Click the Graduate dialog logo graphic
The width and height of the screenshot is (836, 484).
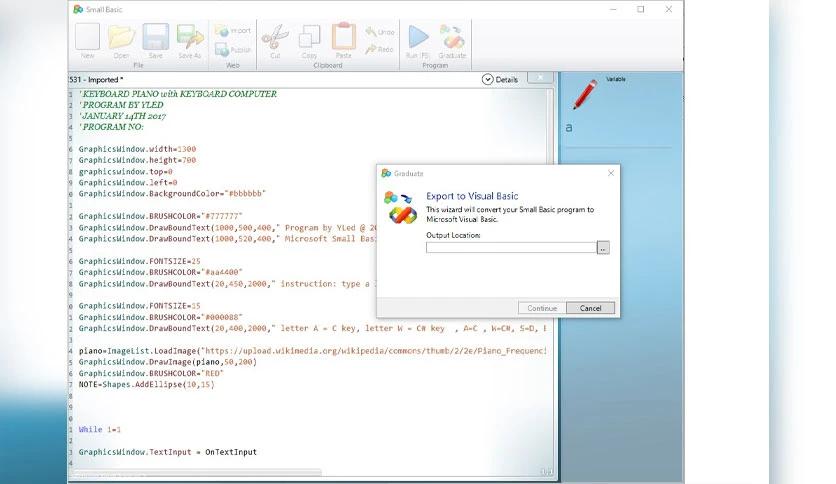point(399,207)
